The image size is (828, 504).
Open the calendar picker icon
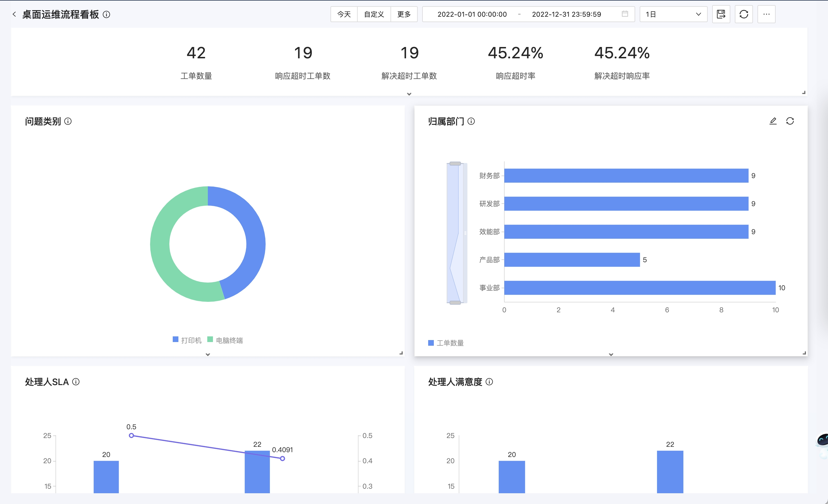click(x=625, y=14)
